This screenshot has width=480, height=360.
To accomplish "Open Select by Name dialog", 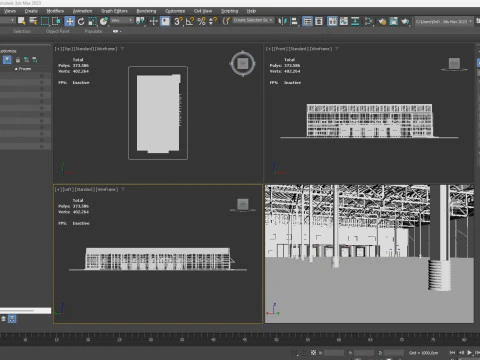I will pyautogui.click(x=33, y=21).
